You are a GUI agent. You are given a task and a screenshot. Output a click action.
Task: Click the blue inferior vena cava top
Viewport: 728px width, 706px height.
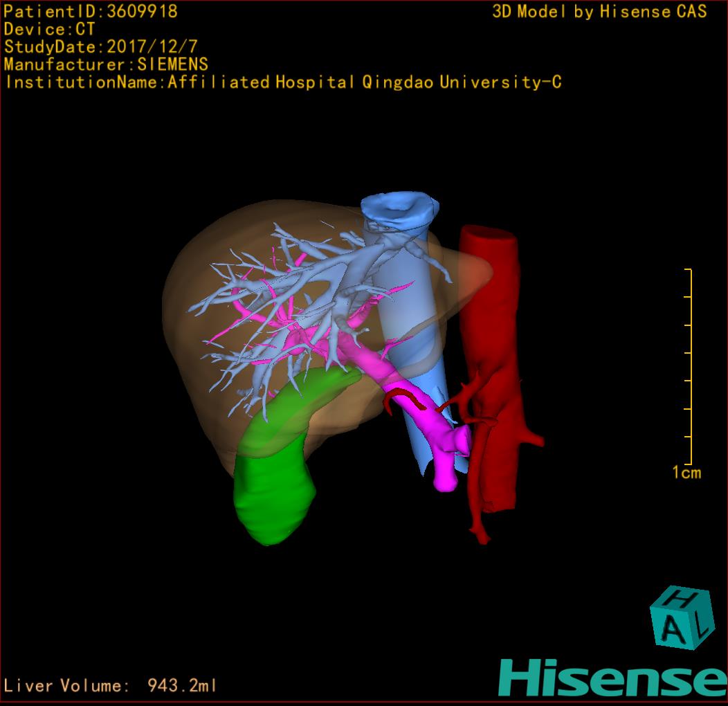tap(399, 210)
